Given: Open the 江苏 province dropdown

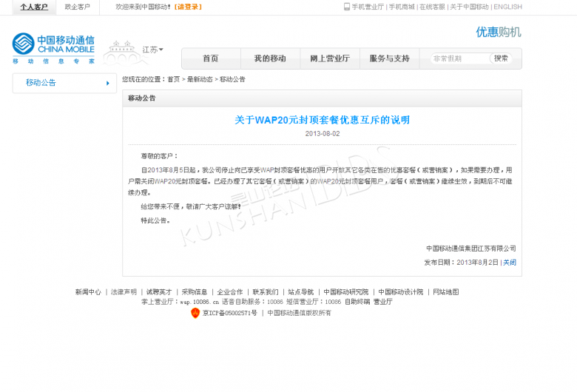Looking at the screenshot, I should click(x=152, y=50).
